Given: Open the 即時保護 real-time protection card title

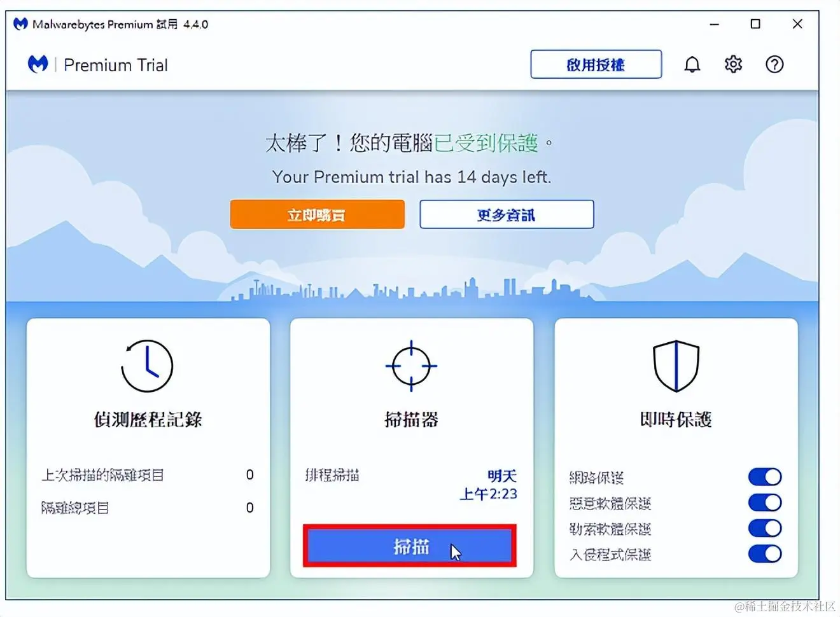Looking at the screenshot, I should coord(676,420).
